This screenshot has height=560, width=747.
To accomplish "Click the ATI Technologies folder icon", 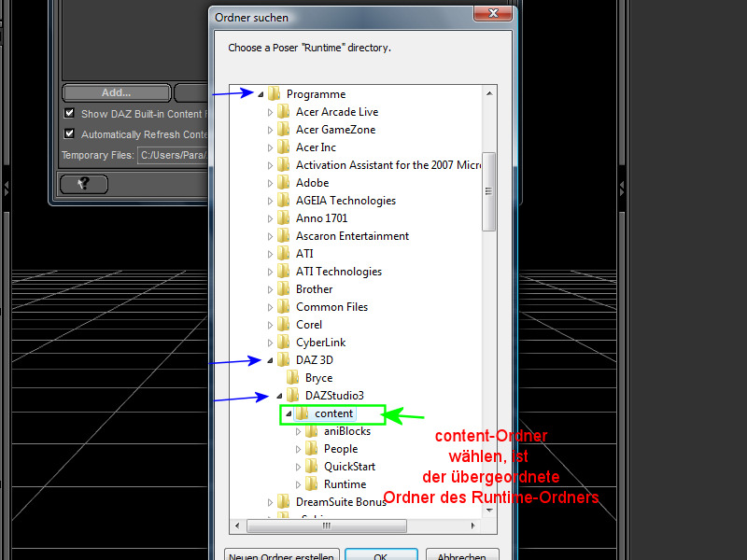I will click(284, 272).
